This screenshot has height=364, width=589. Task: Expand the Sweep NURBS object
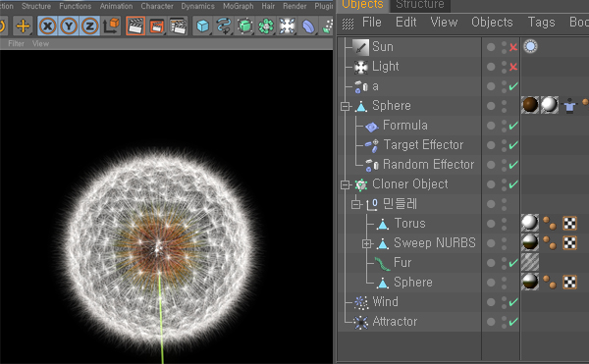366,244
